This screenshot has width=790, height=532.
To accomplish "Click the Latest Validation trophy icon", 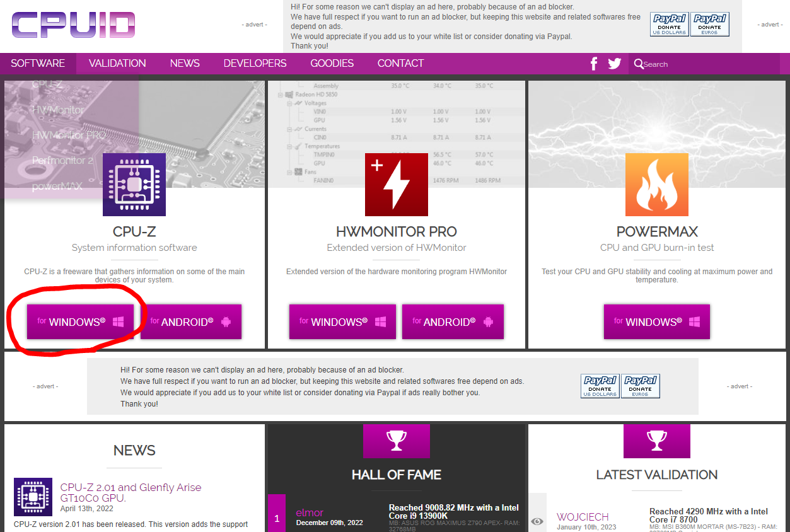I will pyautogui.click(x=657, y=440).
